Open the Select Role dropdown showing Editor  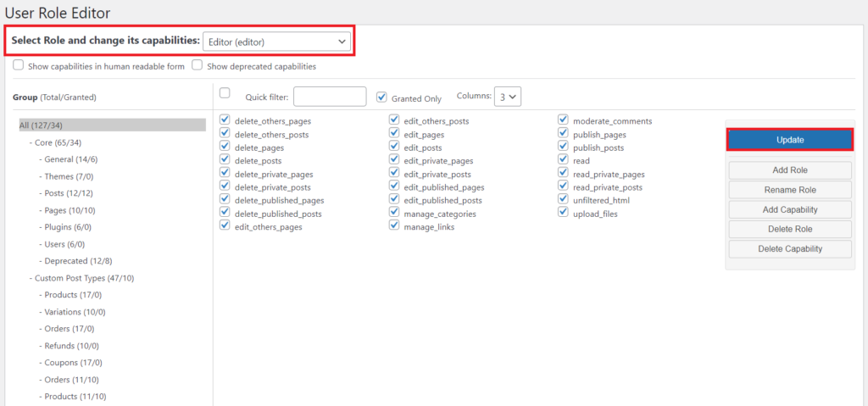click(x=277, y=41)
